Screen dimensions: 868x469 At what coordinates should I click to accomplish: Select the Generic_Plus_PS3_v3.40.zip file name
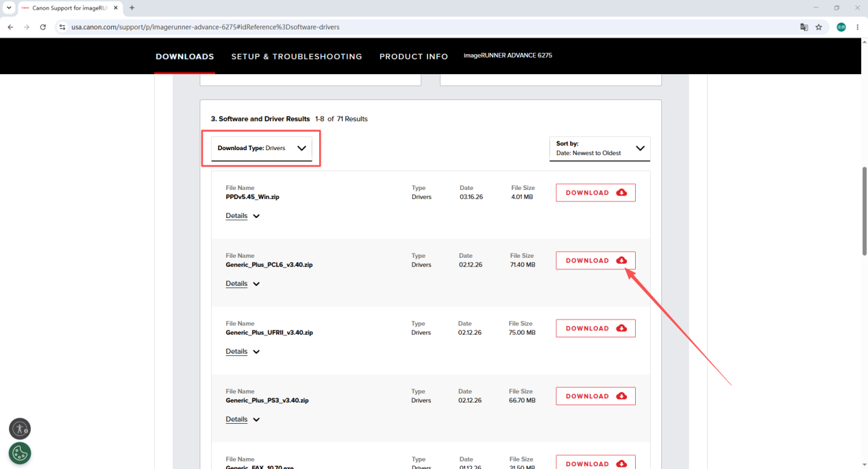click(x=267, y=400)
